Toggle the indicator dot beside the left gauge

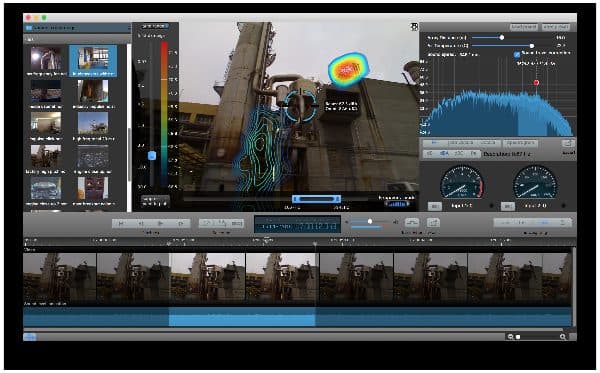pyautogui.click(x=492, y=206)
